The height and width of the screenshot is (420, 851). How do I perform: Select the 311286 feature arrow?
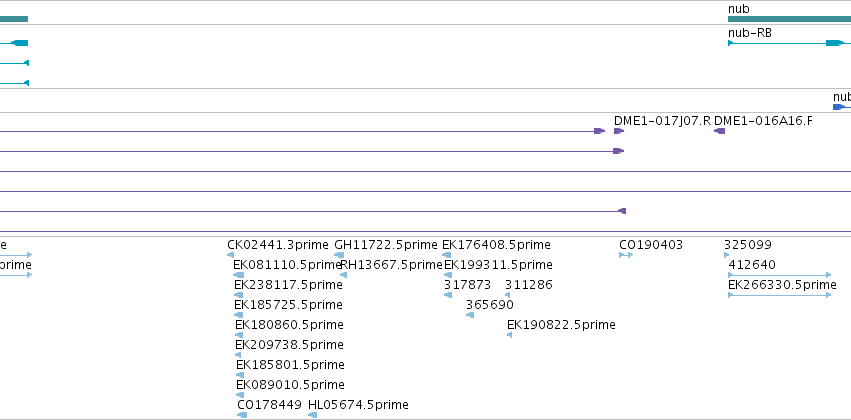(x=507, y=295)
